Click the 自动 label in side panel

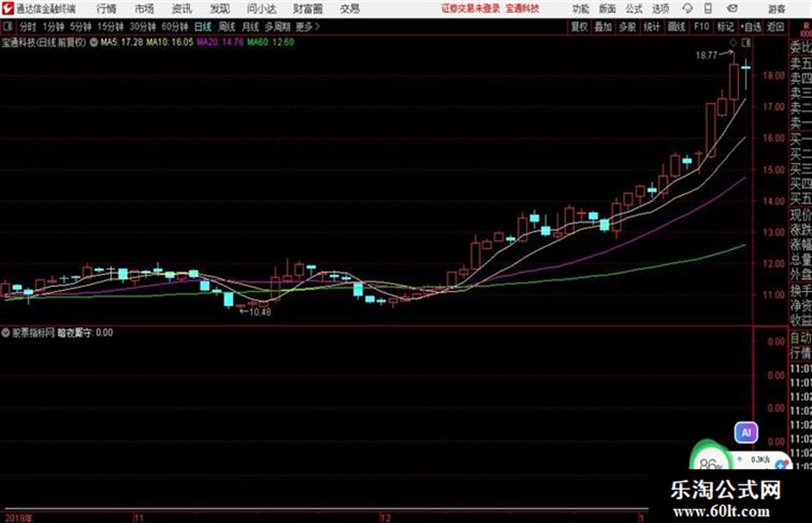(x=801, y=338)
